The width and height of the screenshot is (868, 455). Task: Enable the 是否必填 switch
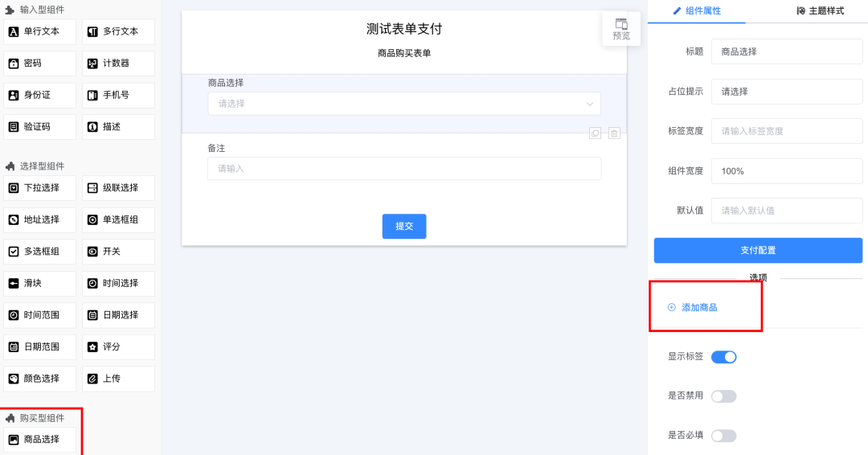[x=723, y=436]
